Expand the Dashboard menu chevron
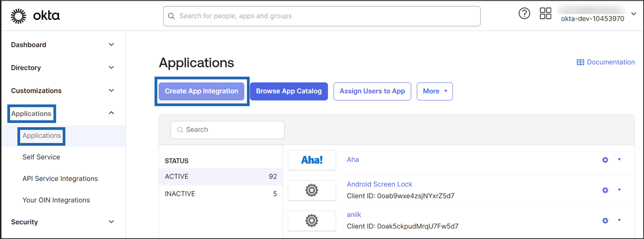The height and width of the screenshot is (239, 644). click(111, 44)
